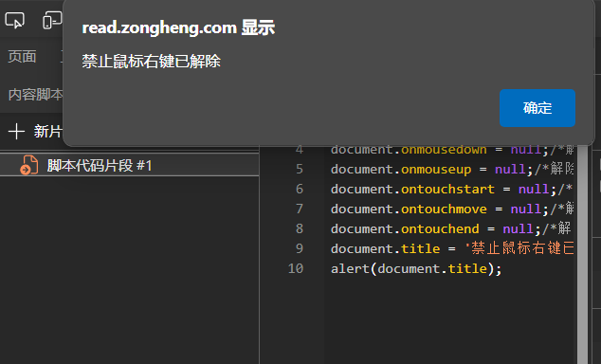The height and width of the screenshot is (364, 601).
Task: Open the 页面 tab in Sources panel
Action: (x=22, y=57)
